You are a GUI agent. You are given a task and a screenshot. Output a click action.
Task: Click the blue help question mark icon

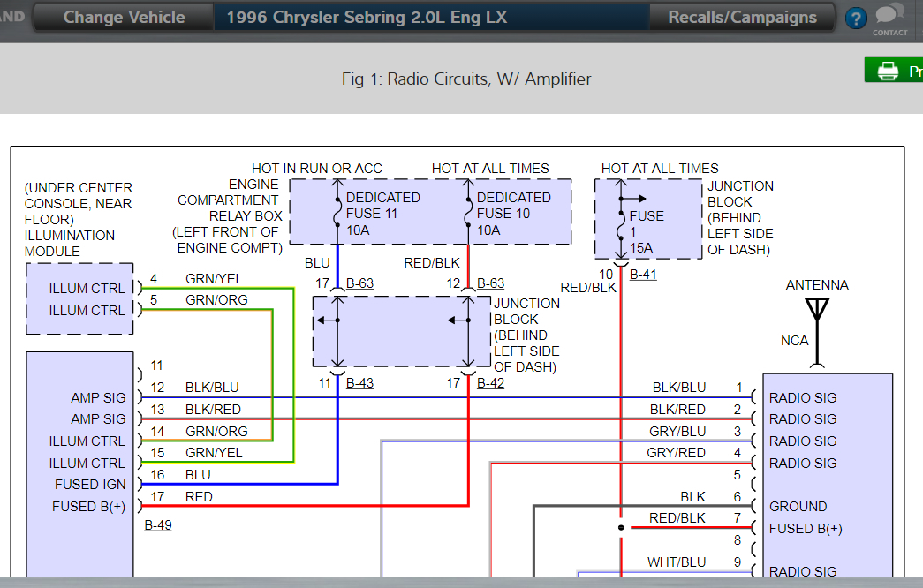(855, 19)
